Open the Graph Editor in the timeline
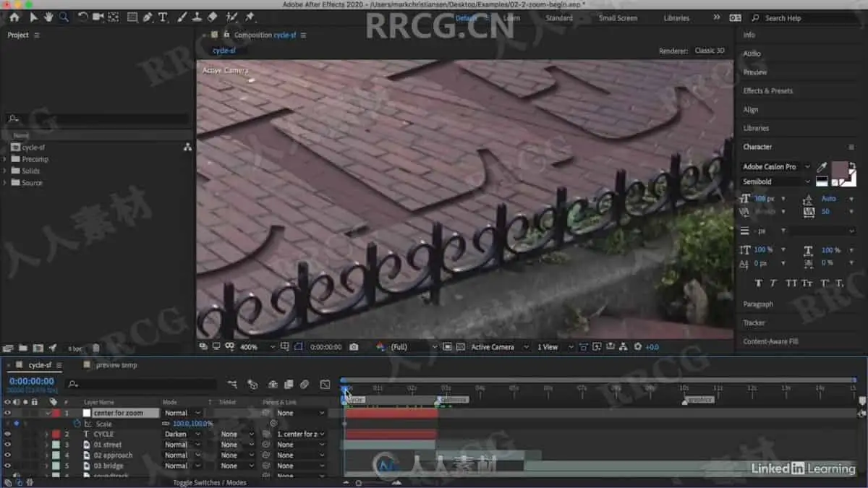868x488 pixels. (x=325, y=384)
